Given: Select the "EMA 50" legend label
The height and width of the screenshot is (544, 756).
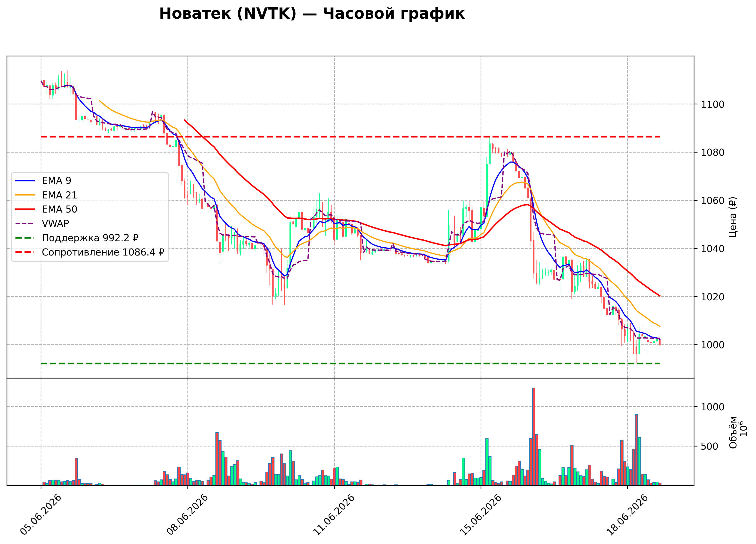Looking at the screenshot, I should [x=59, y=209].
